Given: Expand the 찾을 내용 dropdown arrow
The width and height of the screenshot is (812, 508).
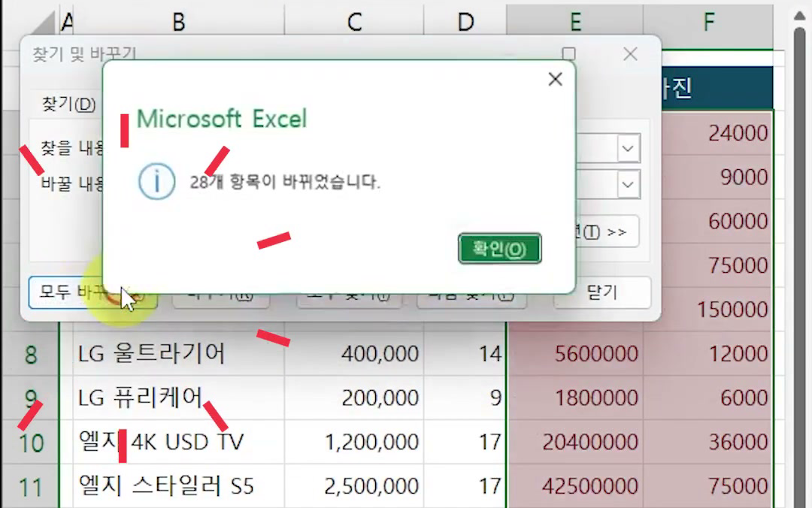Looking at the screenshot, I should coord(628,149).
